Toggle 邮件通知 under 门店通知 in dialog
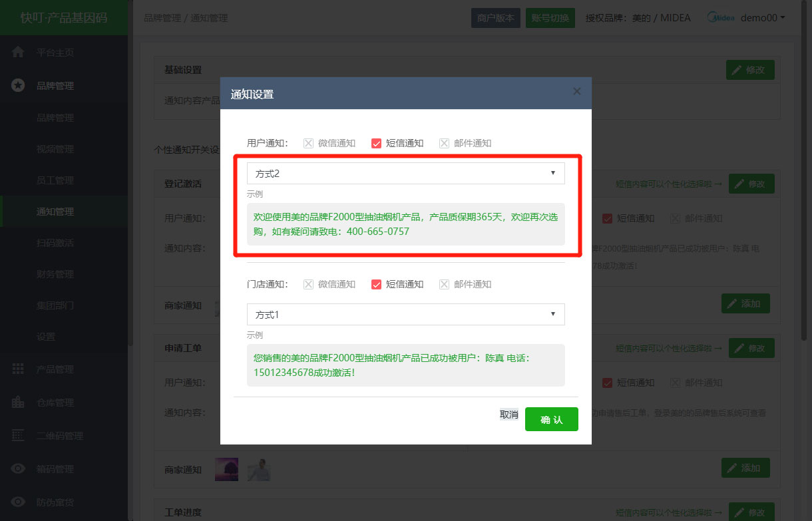812x521 pixels. click(x=445, y=284)
